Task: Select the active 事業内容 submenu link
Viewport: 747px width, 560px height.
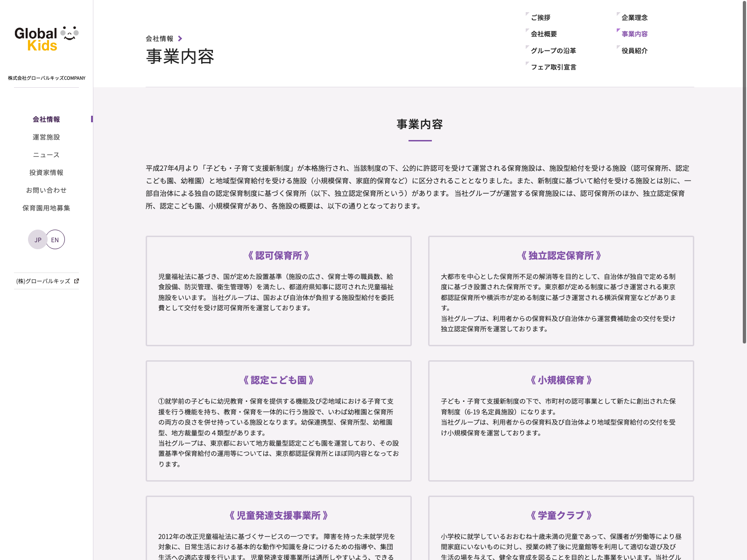Action: pos(634,34)
